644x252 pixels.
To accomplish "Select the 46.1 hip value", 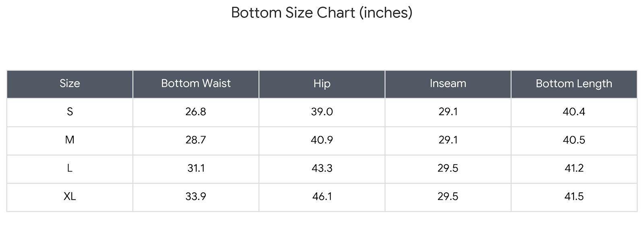I will (322, 196).
